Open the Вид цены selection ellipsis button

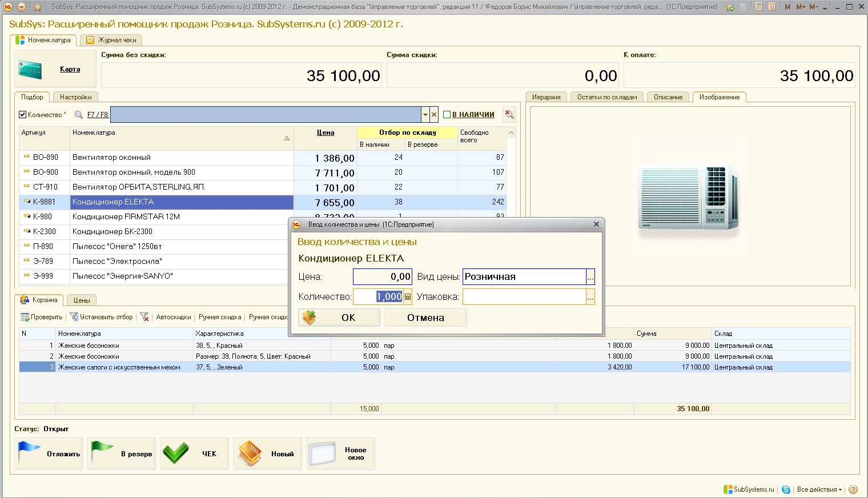coord(590,276)
